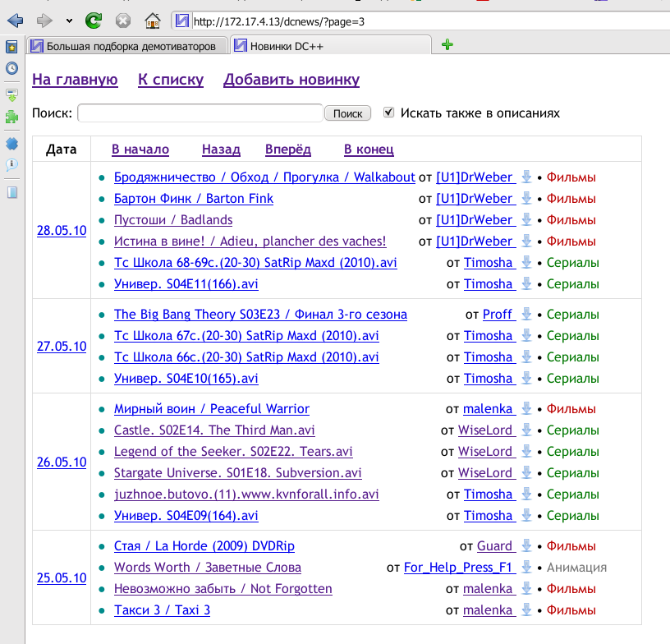Open the Bookmarks sidebar panel icon
The height and width of the screenshot is (644, 670).
(11, 48)
